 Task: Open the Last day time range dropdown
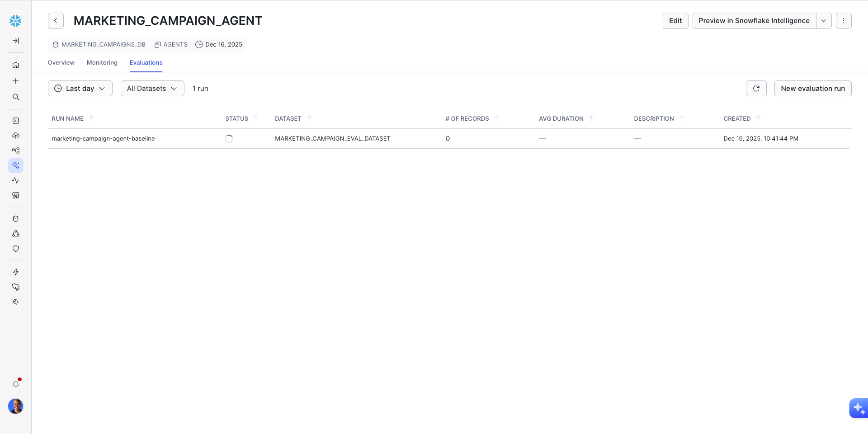click(80, 89)
